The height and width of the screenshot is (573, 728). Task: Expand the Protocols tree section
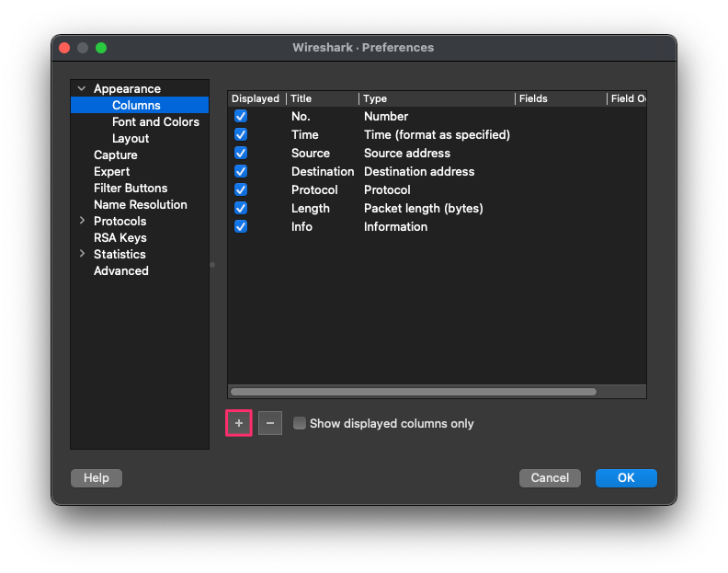coord(82,221)
